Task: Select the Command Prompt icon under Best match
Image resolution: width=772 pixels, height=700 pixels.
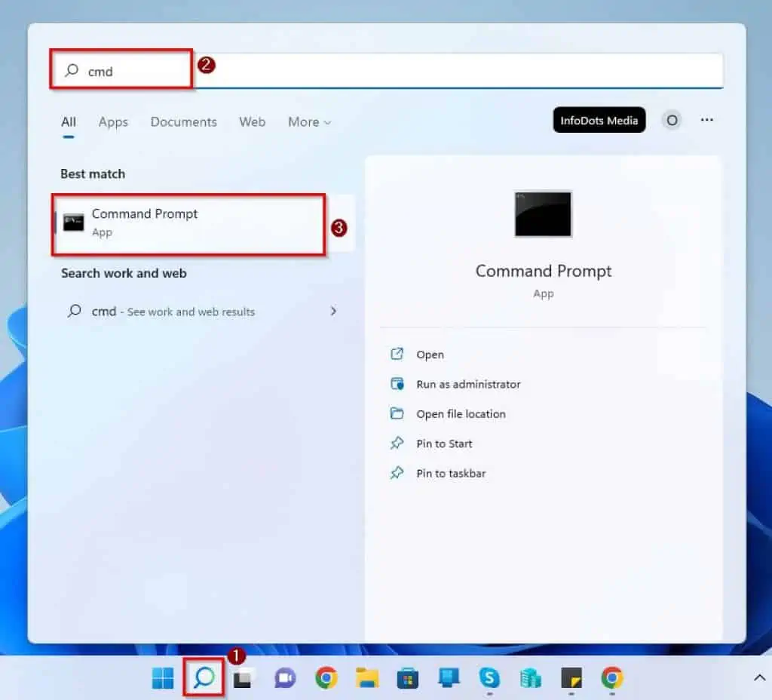Action: [x=75, y=222]
